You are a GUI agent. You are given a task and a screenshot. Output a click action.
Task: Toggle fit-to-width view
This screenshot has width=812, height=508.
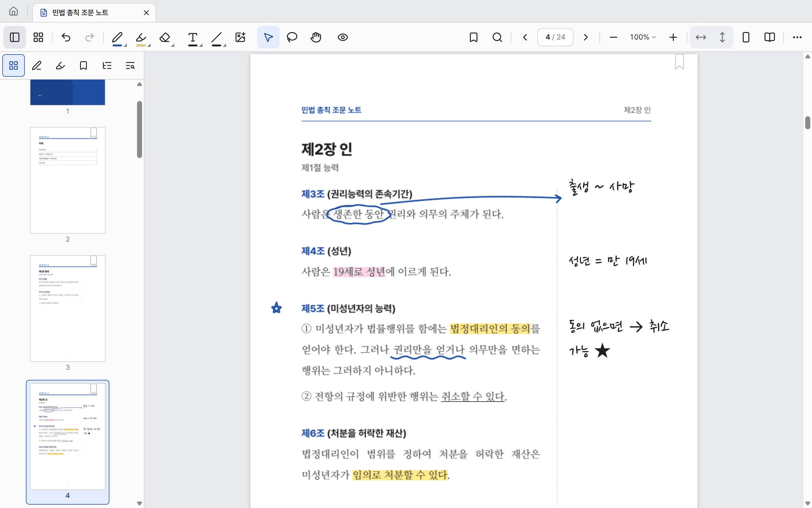click(x=701, y=37)
